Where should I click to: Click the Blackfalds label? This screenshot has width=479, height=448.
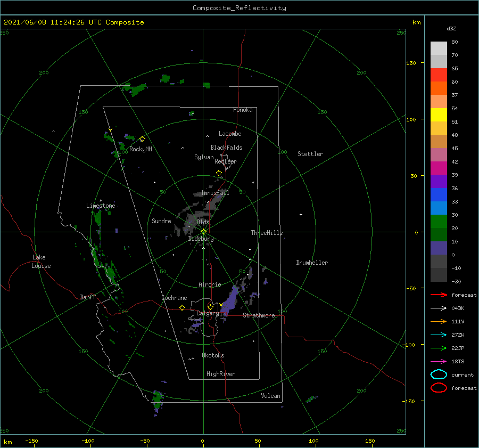226,148
